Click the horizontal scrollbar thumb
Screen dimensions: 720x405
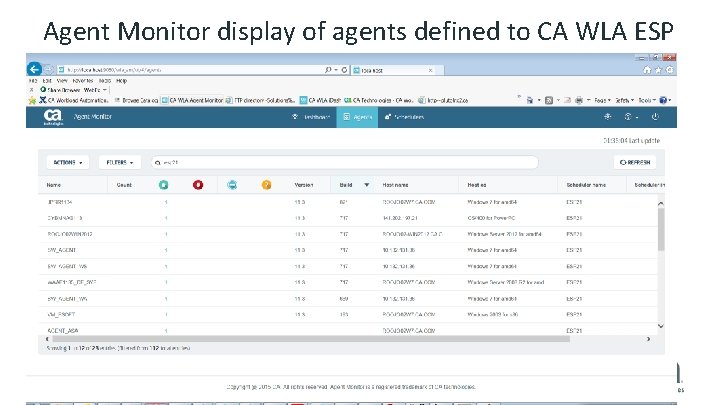coord(311,339)
